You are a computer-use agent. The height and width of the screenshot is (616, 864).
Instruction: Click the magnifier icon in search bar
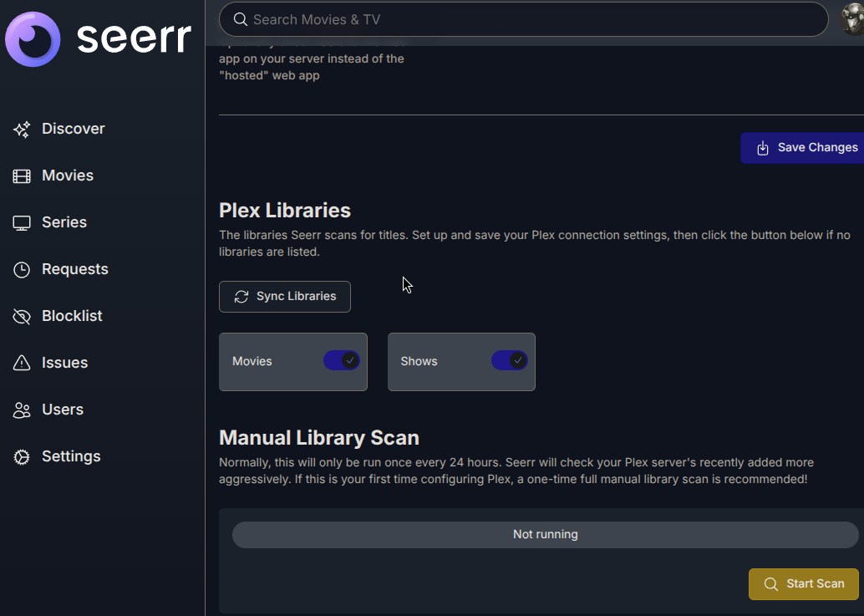pos(241,19)
